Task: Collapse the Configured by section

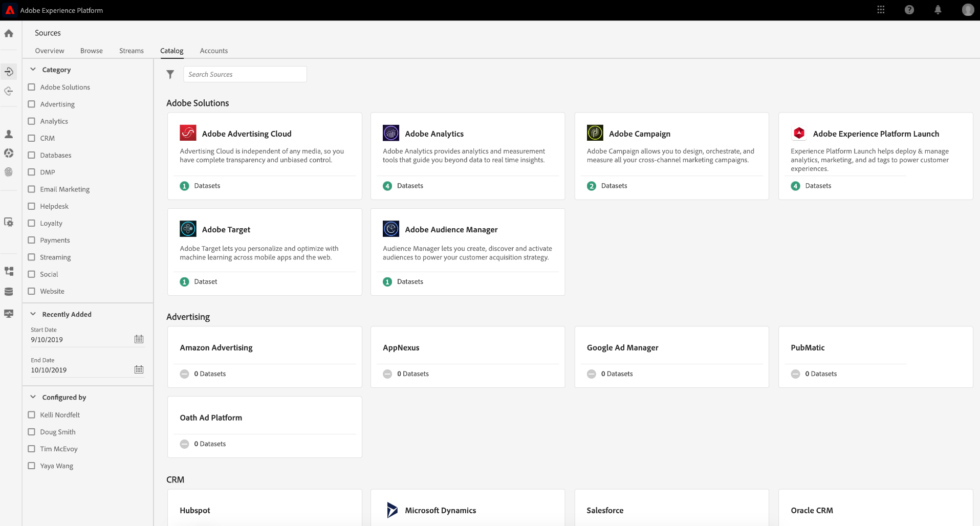Action: coord(33,397)
